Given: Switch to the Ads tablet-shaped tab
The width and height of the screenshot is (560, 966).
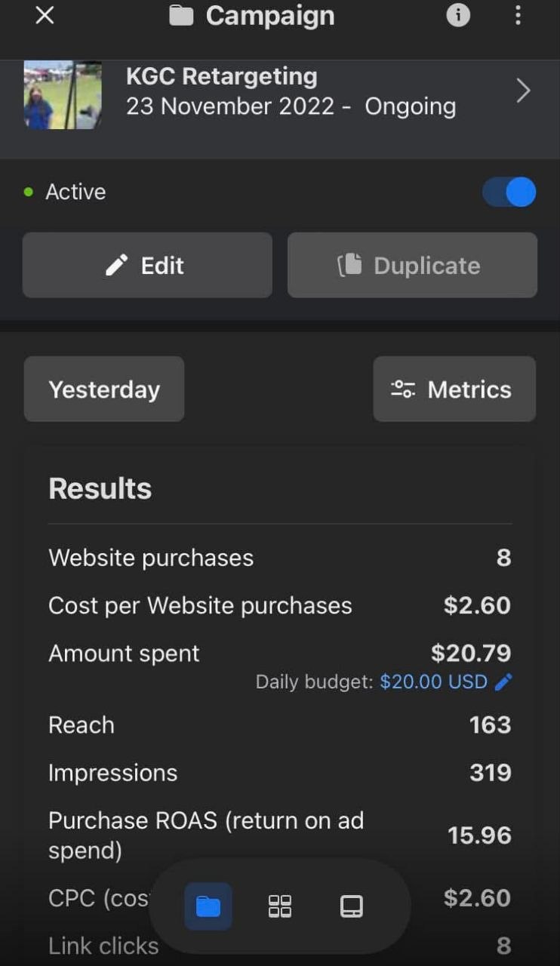Looking at the screenshot, I should click(x=352, y=906).
